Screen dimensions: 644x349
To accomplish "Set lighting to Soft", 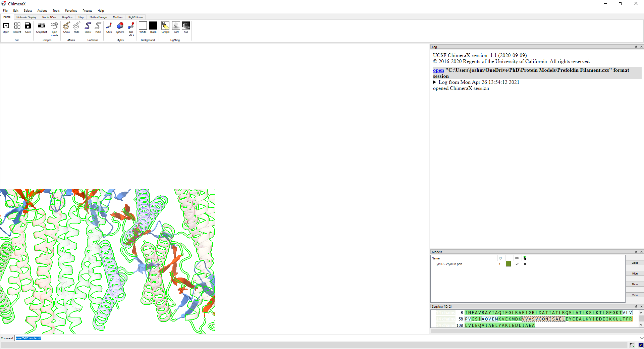I will (x=176, y=26).
